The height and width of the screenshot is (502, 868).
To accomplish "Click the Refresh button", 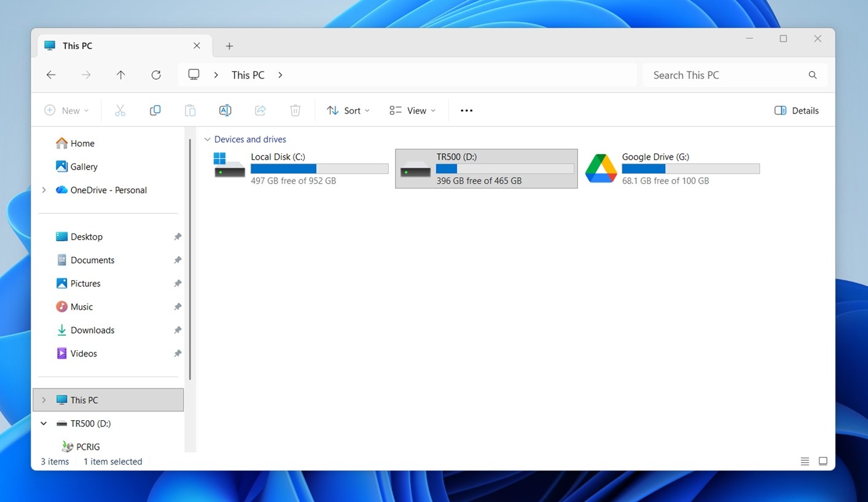I will [156, 75].
